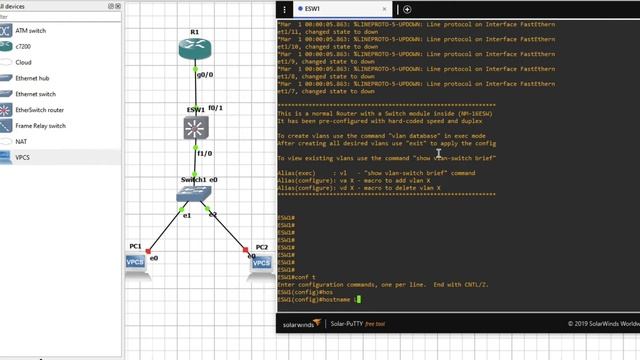Close the ESW1 terminal tab
The height and width of the screenshot is (360, 640).
pyautogui.click(x=384, y=9)
